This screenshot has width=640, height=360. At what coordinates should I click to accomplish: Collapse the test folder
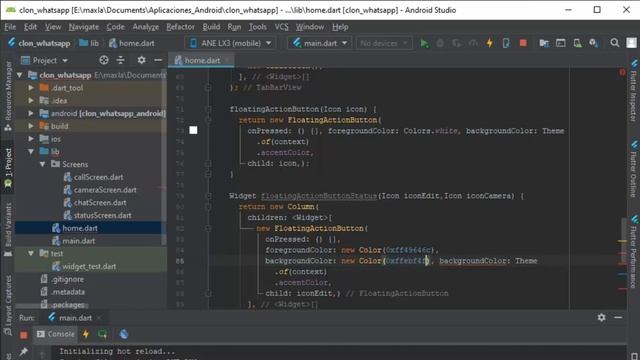point(31,253)
